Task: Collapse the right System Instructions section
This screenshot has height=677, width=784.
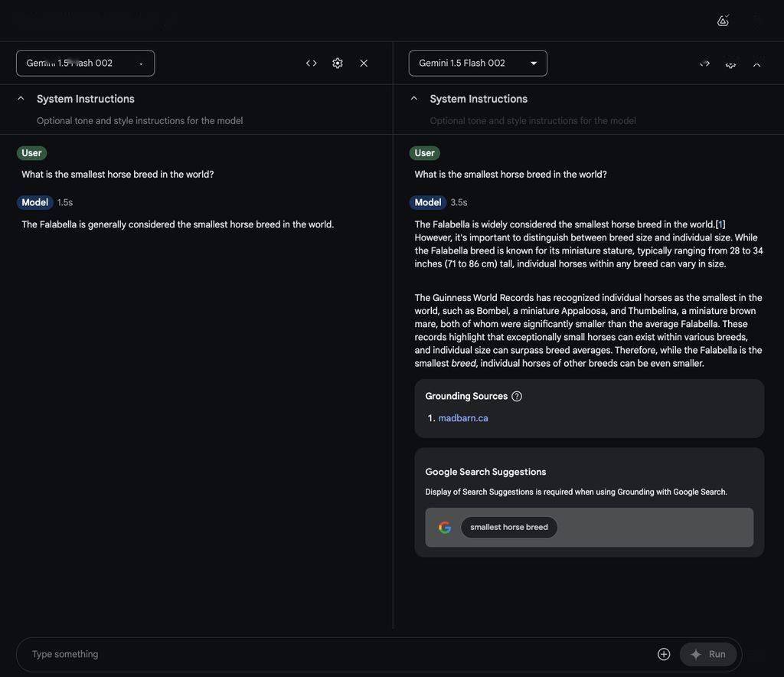Action: 413,99
